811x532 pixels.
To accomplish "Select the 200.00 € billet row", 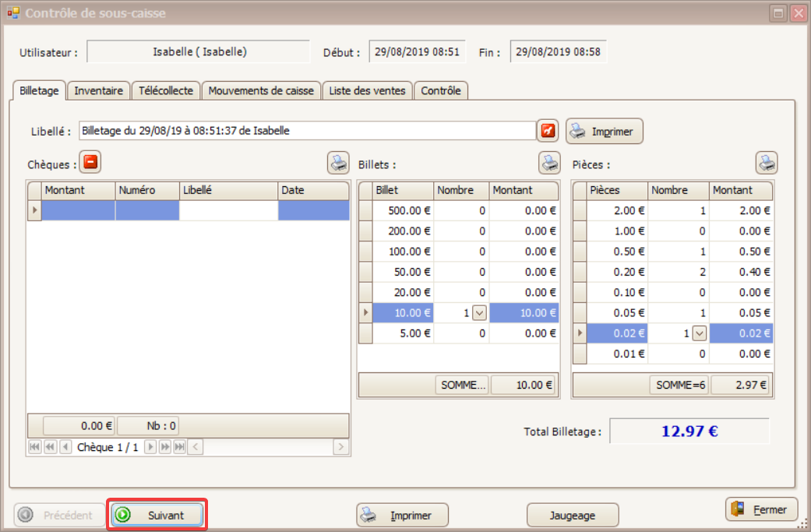I will click(459, 231).
